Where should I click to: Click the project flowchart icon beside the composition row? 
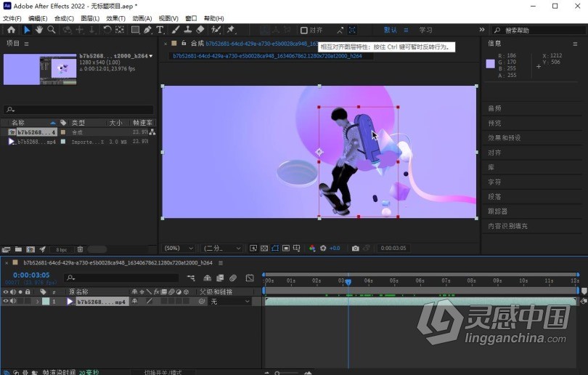pos(152,132)
